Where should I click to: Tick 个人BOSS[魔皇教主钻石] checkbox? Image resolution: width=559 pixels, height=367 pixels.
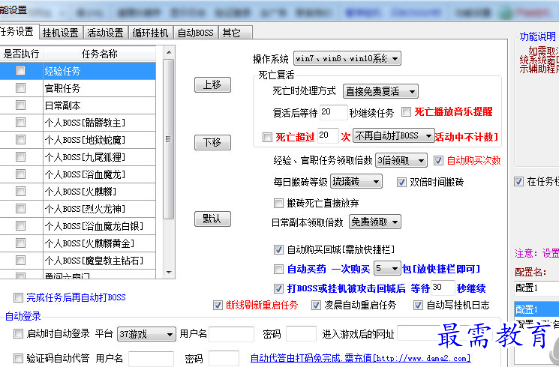pos(21,260)
